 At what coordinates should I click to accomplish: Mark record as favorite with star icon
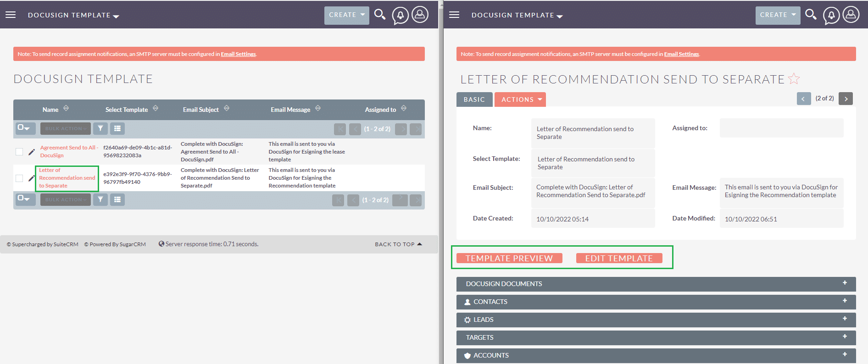(794, 79)
